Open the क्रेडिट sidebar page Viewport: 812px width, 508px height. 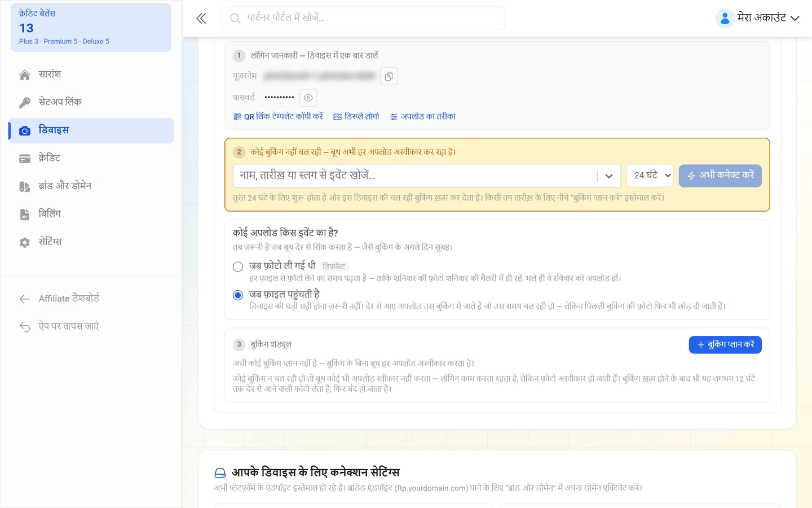[x=91, y=158]
